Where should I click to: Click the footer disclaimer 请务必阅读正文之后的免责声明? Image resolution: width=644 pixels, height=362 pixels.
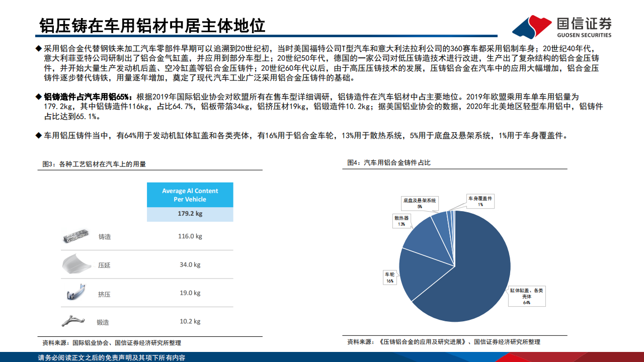tap(112, 358)
